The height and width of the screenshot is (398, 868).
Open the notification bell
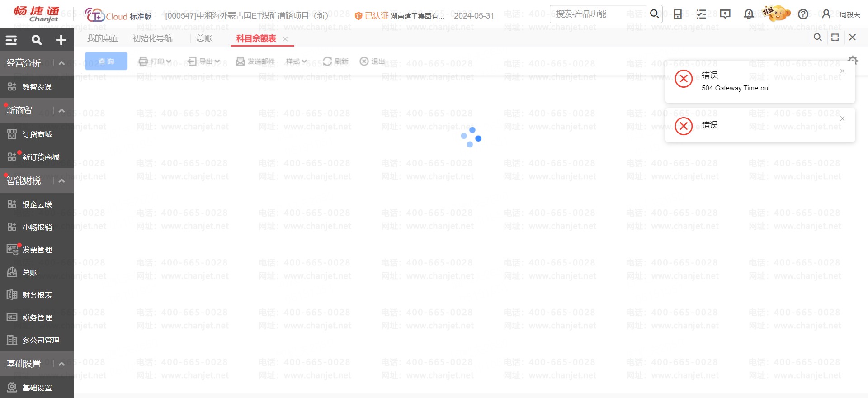pyautogui.click(x=749, y=14)
